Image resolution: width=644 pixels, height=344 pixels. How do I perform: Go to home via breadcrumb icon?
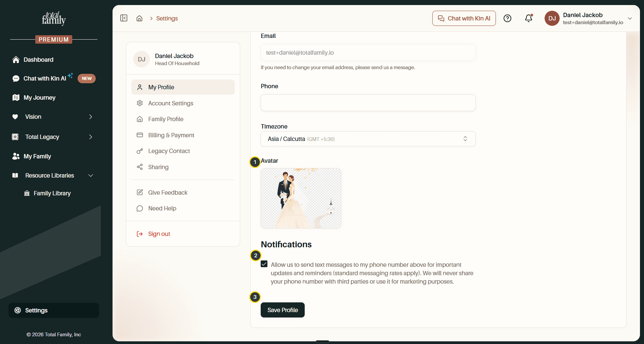[139, 18]
